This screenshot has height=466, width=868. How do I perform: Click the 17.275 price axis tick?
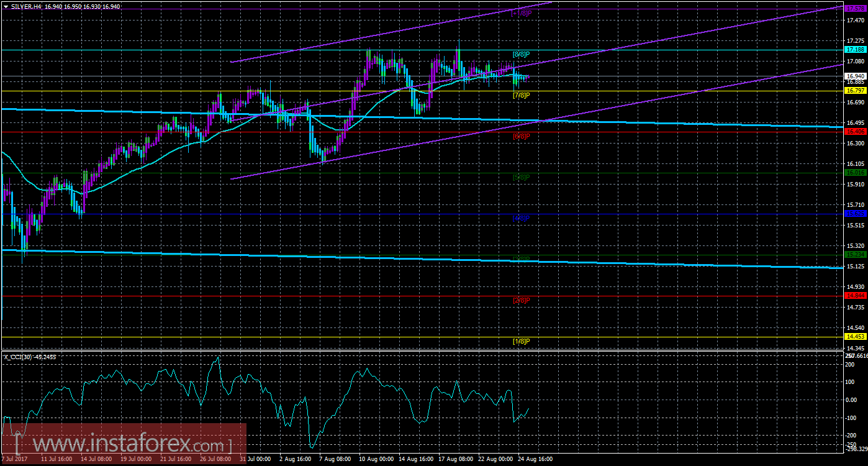click(x=855, y=41)
